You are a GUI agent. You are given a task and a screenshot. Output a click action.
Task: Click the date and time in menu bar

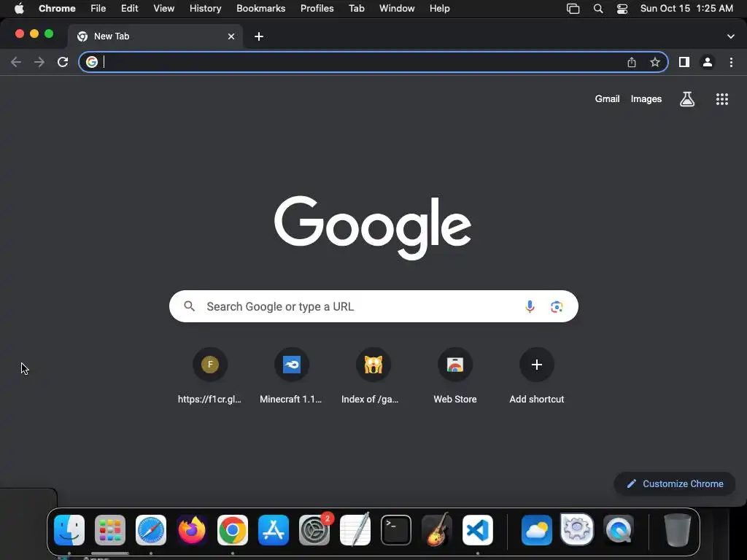coord(686,9)
